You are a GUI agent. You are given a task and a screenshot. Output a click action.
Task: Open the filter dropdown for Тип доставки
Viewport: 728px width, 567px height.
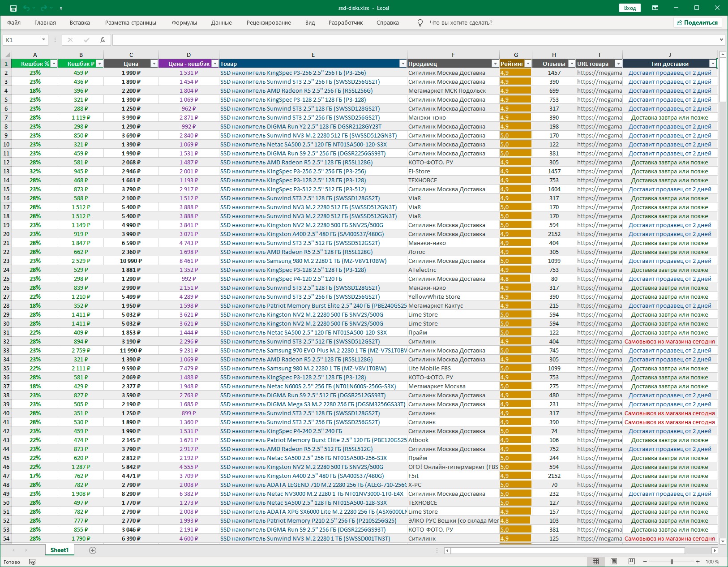point(713,64)
